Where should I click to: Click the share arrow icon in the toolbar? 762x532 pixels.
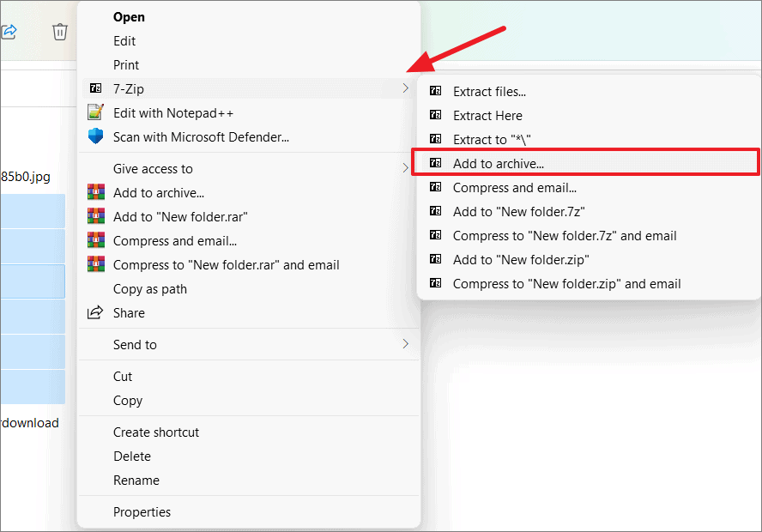pyautogui.click(x=10, y=31)
